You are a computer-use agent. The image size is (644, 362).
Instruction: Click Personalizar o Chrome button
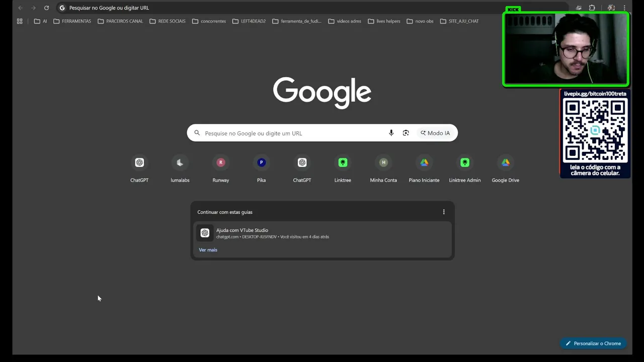593,343
